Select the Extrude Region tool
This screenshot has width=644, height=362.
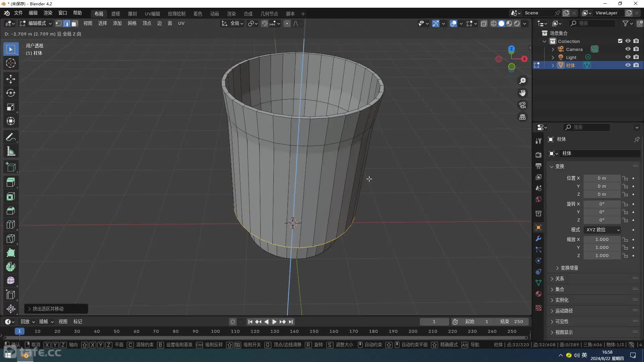click(x=11, y=183)
